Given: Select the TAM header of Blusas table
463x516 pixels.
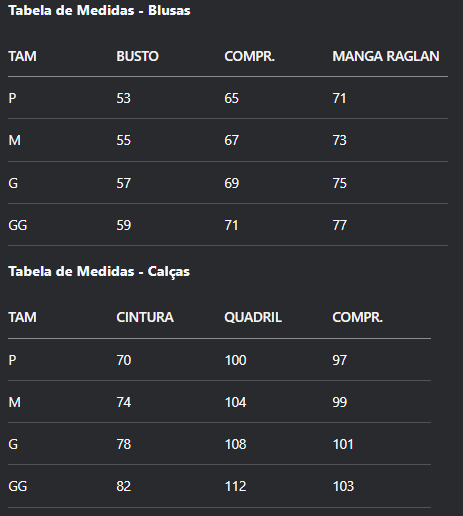Looking at the screenshot, I should point(22,56).
